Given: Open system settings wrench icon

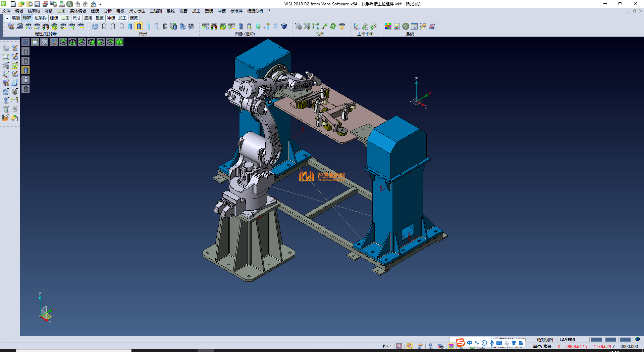Looking at the screenshot, I should [406, 26].
